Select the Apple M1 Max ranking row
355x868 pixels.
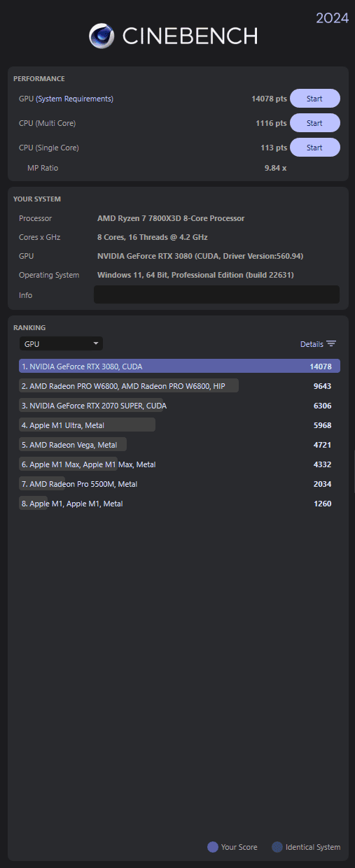(x=179, y=464)
